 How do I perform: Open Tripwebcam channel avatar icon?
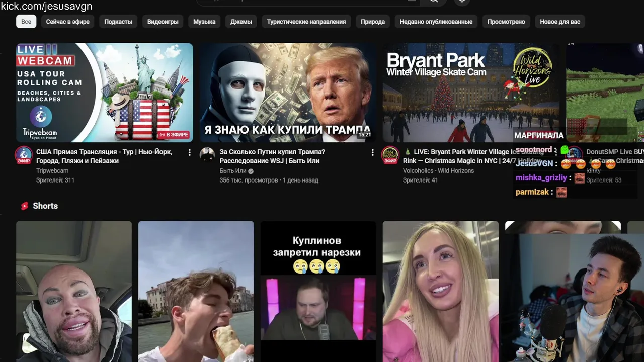click(x=24, y=155)
